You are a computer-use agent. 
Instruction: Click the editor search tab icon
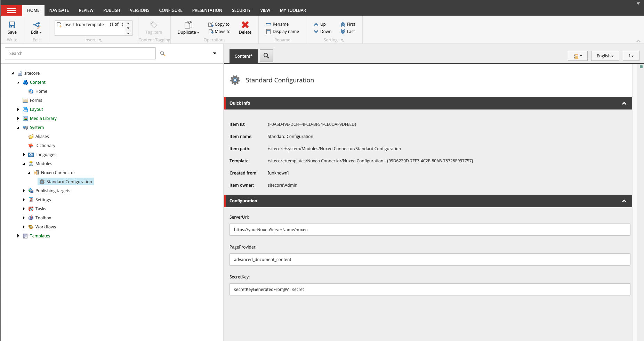coord(266,56)
